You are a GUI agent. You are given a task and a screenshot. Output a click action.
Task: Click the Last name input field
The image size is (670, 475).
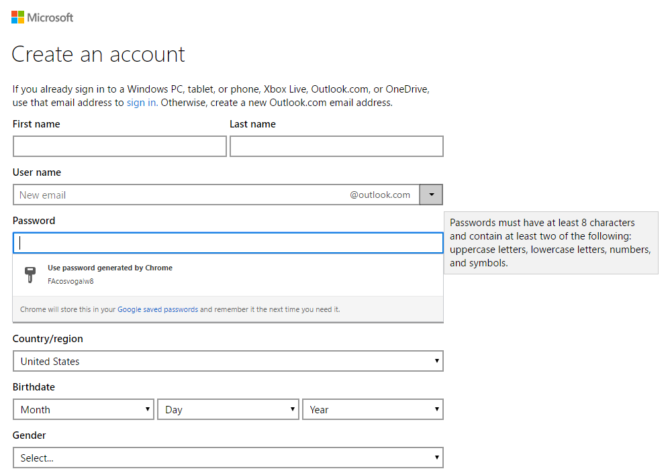pyautogui.click(x=337, y=146)
